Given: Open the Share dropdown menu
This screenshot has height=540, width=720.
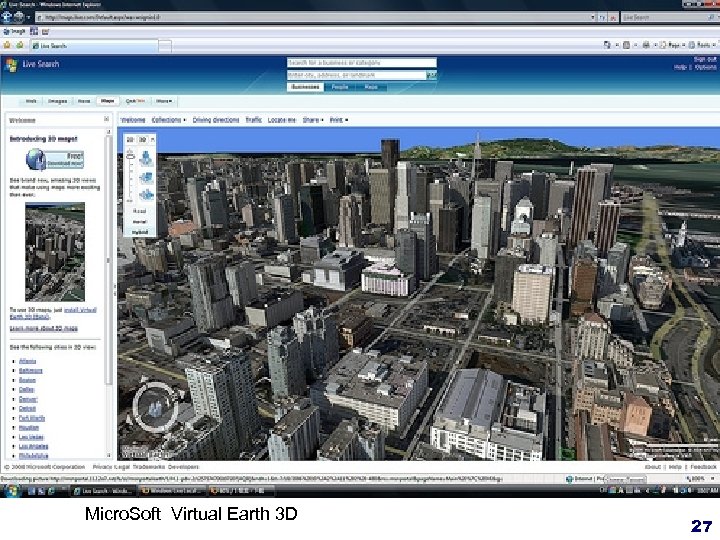Looking at the screenshot, I should [x=313, y=120].
